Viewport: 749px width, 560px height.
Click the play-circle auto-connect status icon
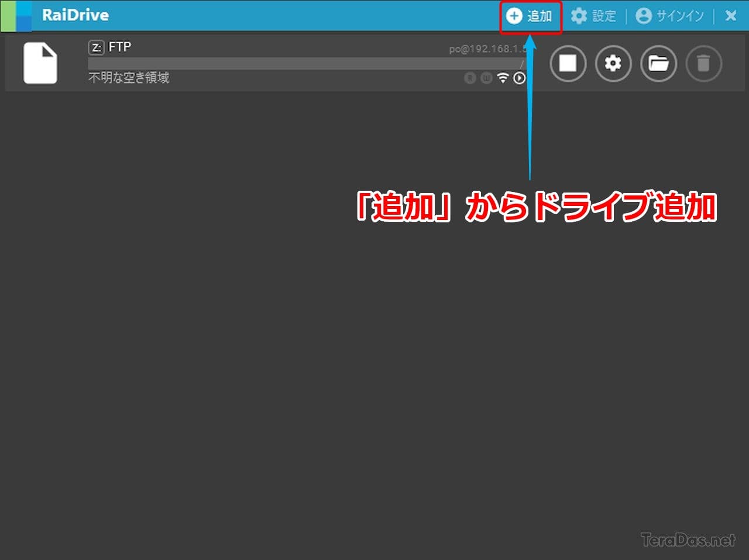[x=519, y=78]
